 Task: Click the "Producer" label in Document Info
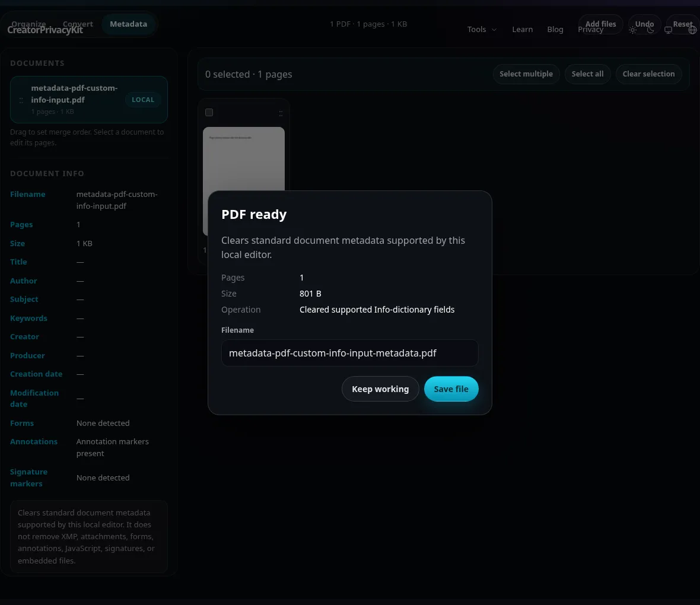(x=27, y=356)
